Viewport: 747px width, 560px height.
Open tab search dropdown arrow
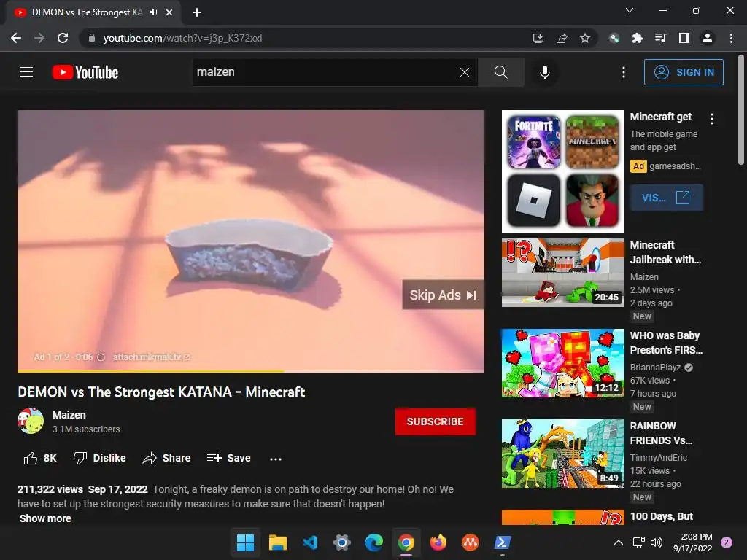630,10
